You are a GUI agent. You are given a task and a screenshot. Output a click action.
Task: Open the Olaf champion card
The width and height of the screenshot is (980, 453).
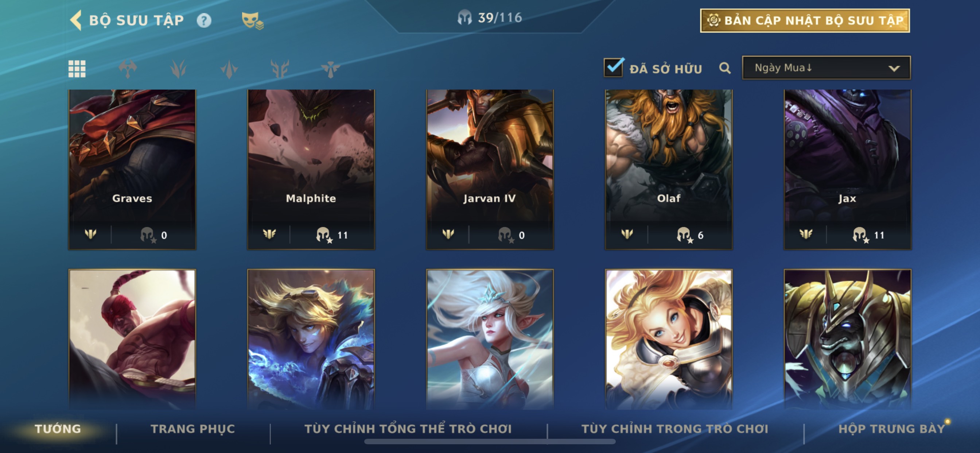tap(668, 169)
